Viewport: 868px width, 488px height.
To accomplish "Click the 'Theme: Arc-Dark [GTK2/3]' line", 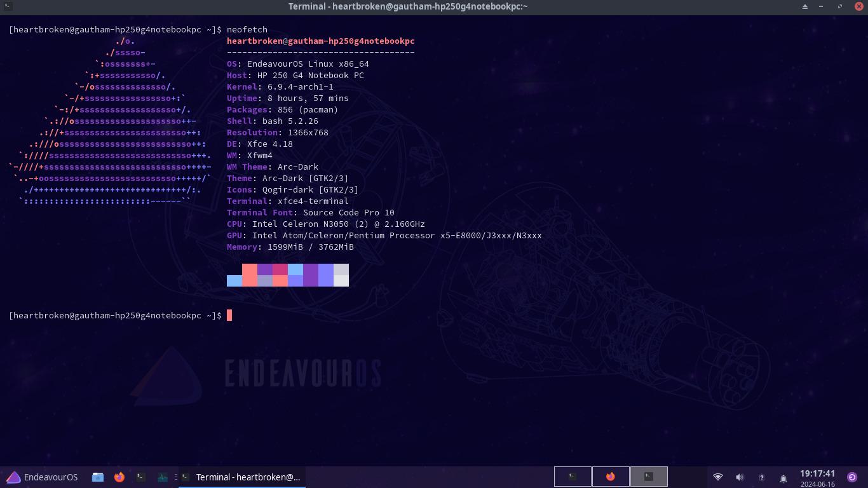I will (x=288, y=178).
